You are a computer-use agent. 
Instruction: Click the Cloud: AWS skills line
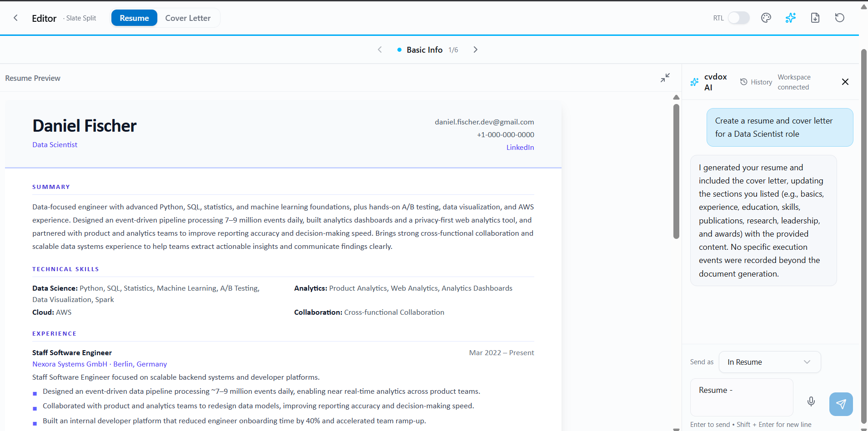52,312
